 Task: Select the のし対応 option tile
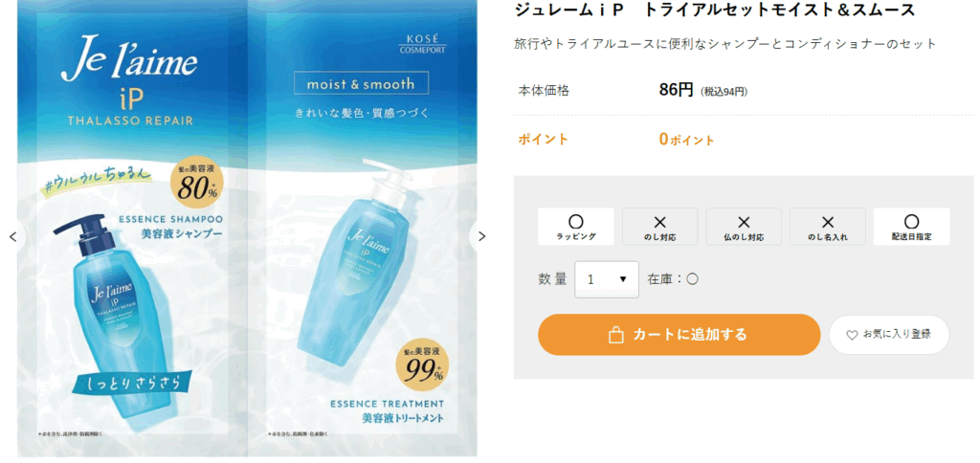[x=659, y=227]
